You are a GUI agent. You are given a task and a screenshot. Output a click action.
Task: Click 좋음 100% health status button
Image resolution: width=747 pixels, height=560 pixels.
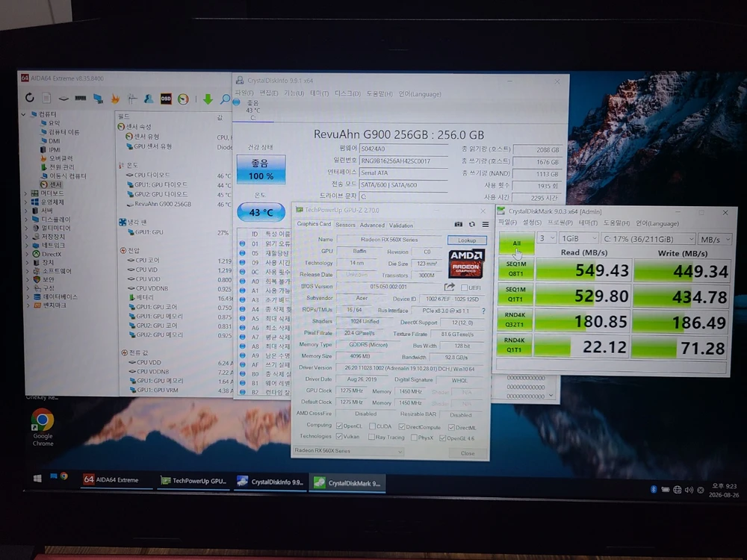click(261, 169)
